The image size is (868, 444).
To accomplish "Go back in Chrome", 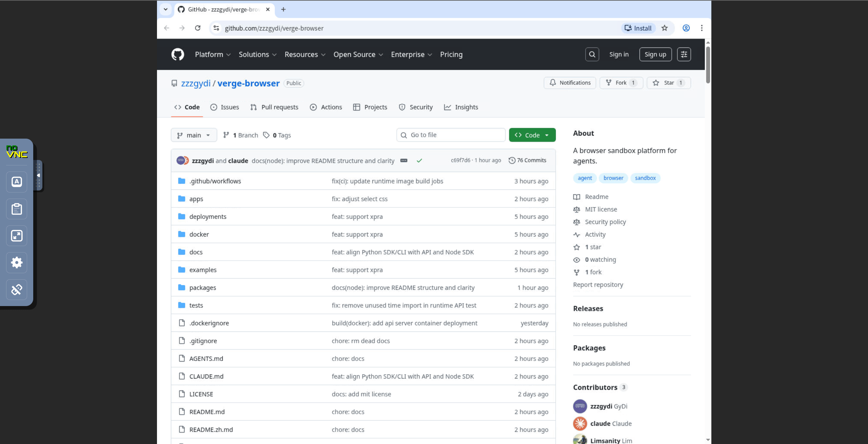I will point(166,28).
